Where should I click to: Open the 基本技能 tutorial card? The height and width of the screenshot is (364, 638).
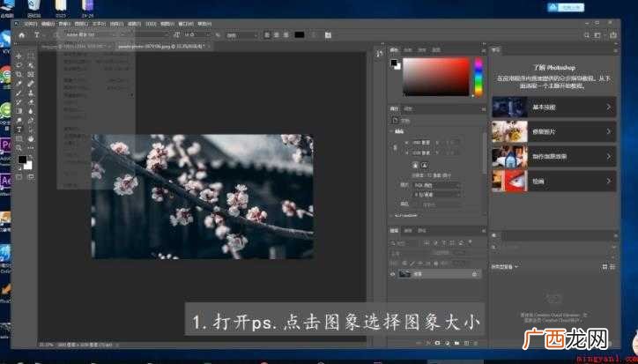(553, 107)
